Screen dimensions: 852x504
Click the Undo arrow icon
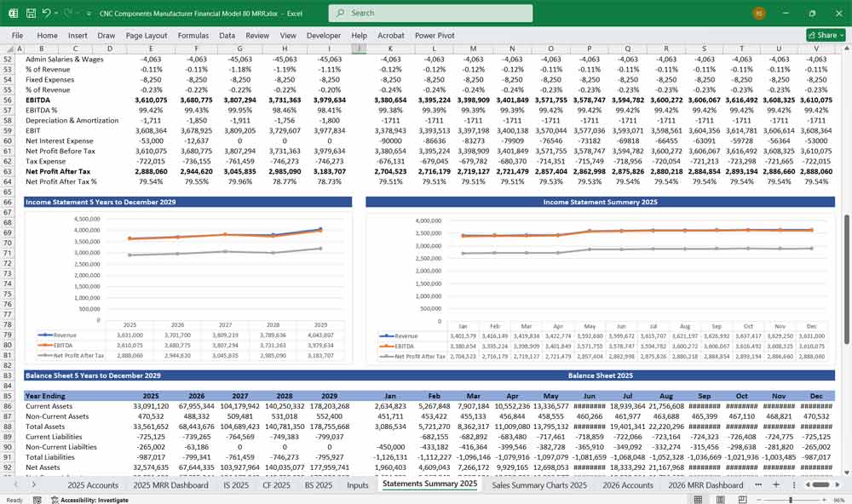tap(46, 13)
